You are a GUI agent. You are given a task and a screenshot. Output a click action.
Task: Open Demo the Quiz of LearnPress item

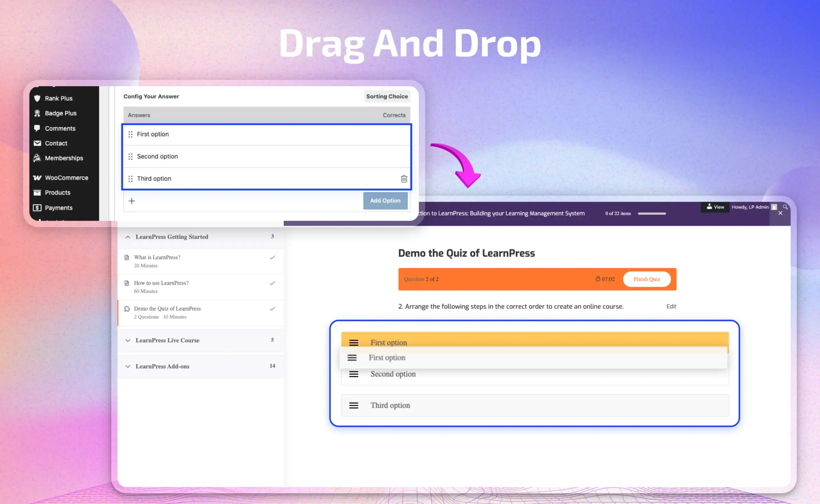pos(168,309)
